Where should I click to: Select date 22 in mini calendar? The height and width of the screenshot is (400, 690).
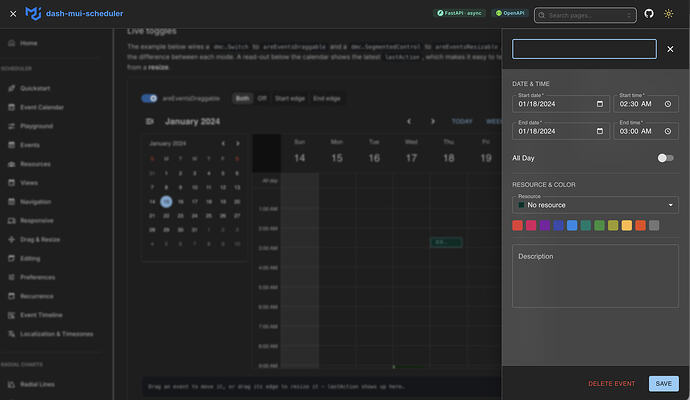tap(166, 216)
